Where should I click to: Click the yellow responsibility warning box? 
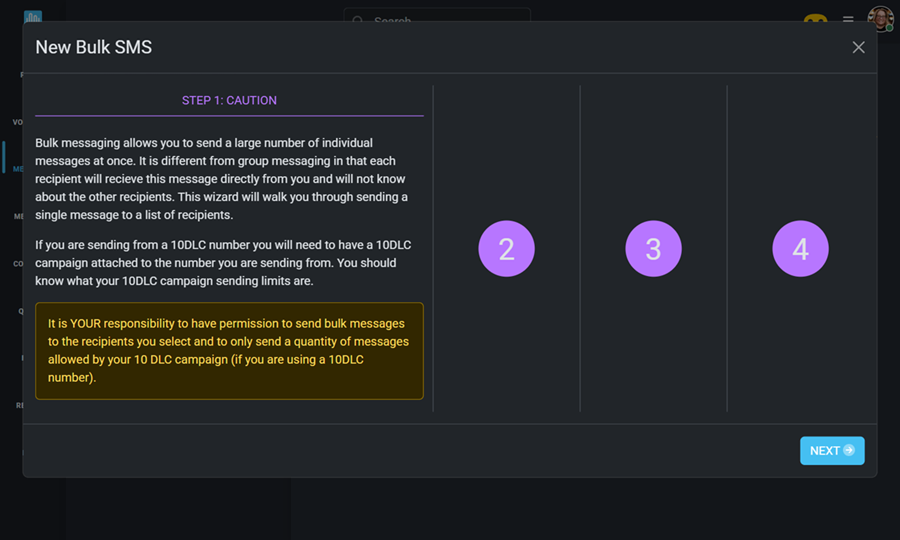click(229, 351)
